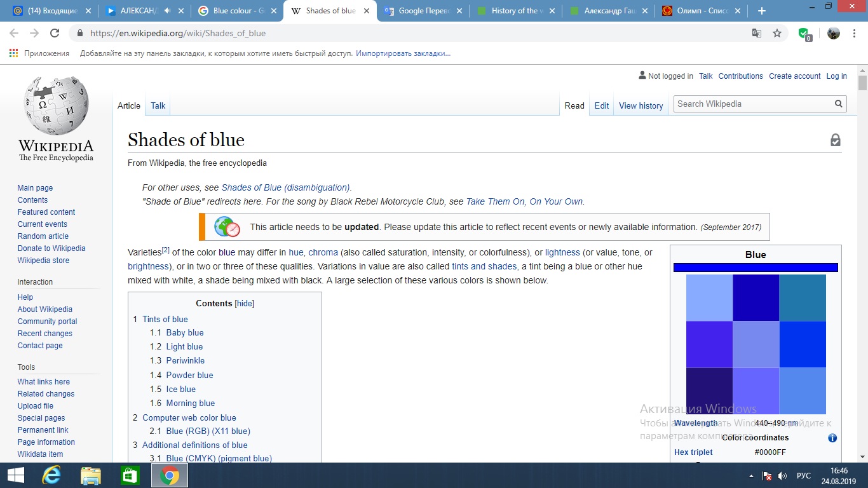Click the RUS language indicator in taskbar
Viewport: 868px width, 488px height.
coord(804,476)
